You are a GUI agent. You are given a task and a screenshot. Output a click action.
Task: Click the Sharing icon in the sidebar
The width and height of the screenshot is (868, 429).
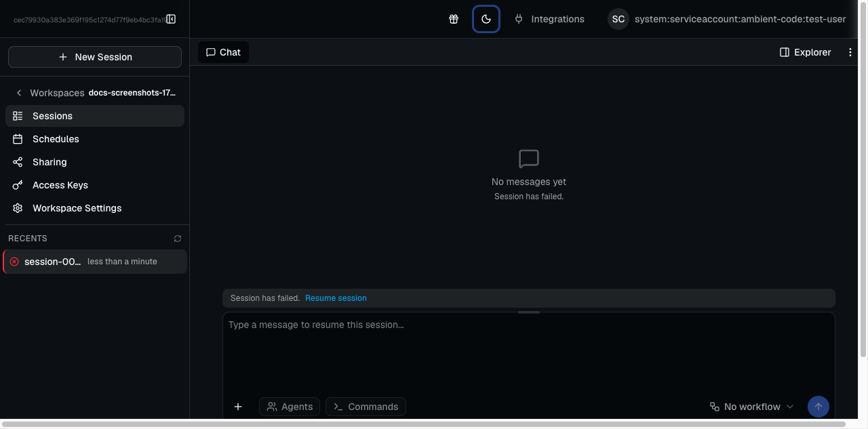pos(18,161)
